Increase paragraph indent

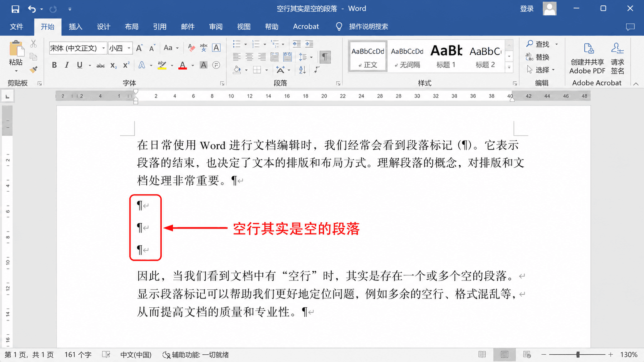(x=309, y=44)
